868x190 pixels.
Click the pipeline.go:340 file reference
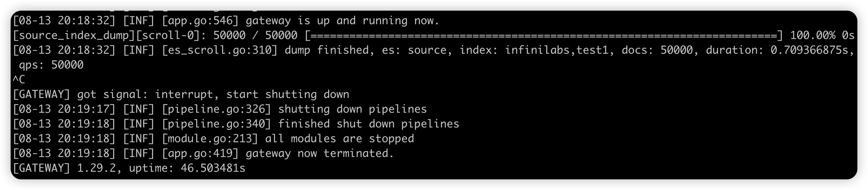tap(217, 124)
